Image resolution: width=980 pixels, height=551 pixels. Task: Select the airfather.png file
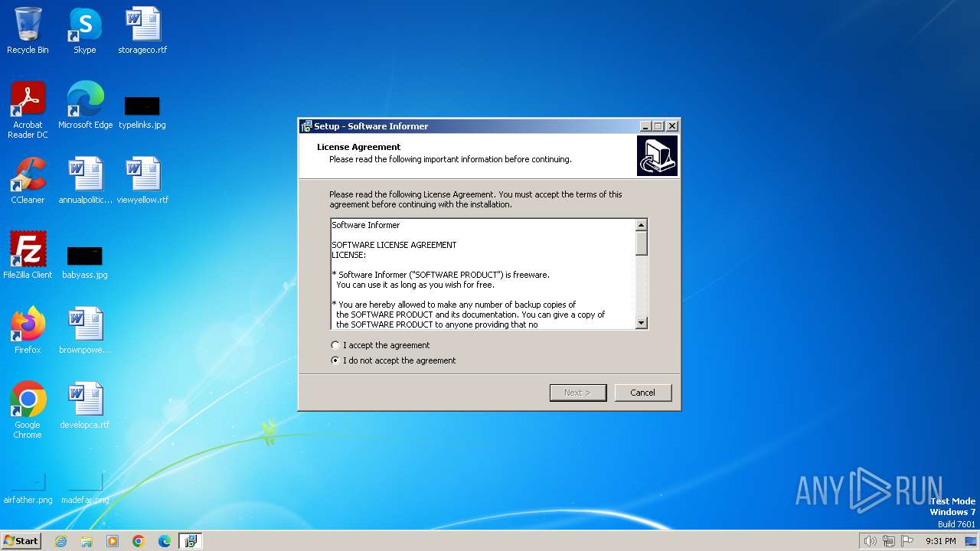(x=28, y=489)
